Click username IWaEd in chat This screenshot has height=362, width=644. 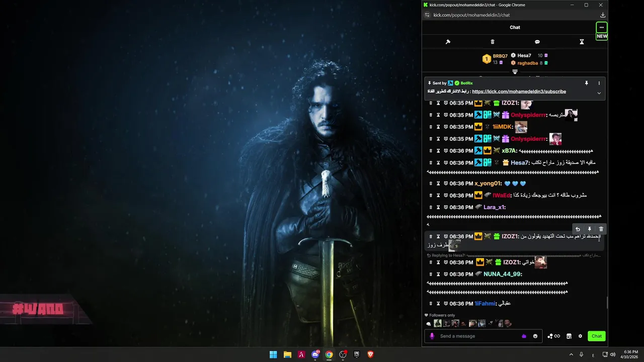[x=502, y=195]
